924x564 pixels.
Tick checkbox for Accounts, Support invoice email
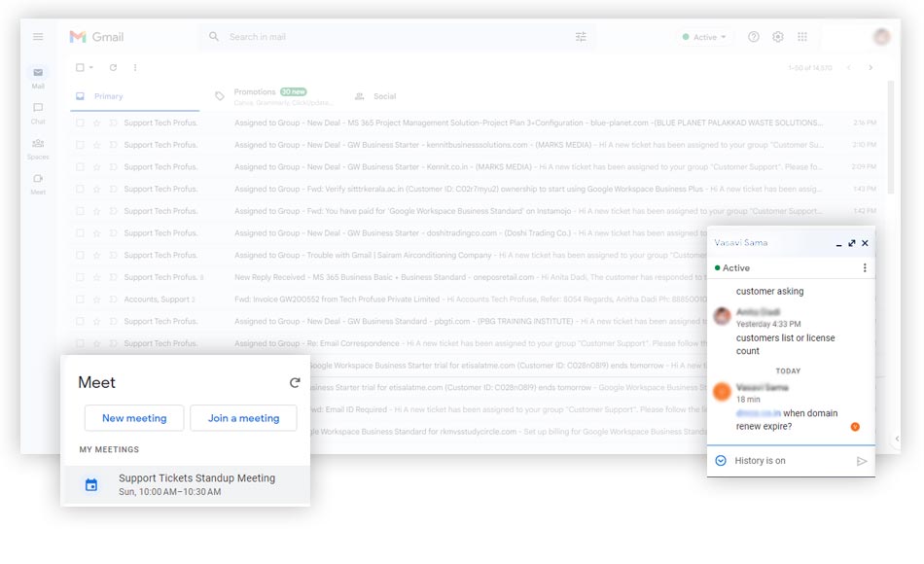(x=80, y=300)
